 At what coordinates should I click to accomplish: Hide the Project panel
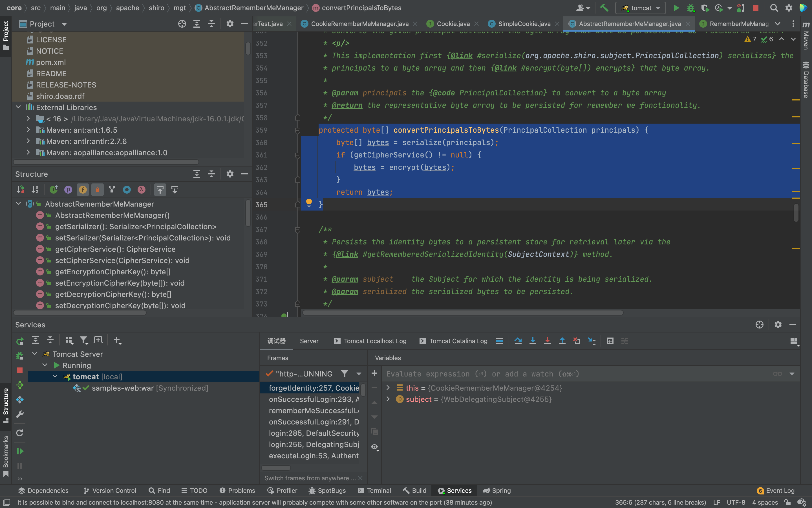click(245, 24)
